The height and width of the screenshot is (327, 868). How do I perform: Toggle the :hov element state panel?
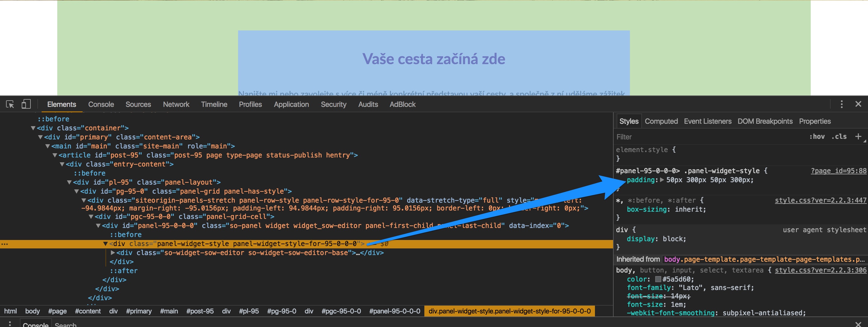click(817, 136)
